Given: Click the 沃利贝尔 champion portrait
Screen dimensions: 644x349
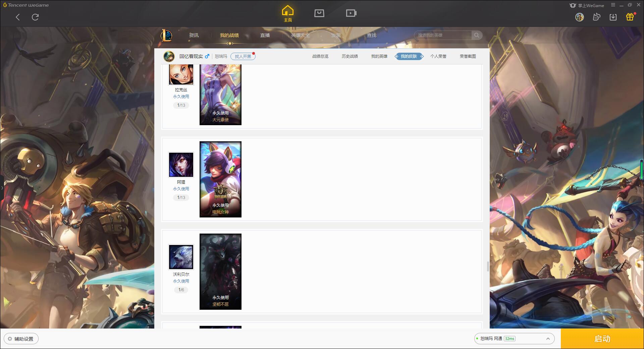Looking at the screenshot, I should (x=181, y=257).
